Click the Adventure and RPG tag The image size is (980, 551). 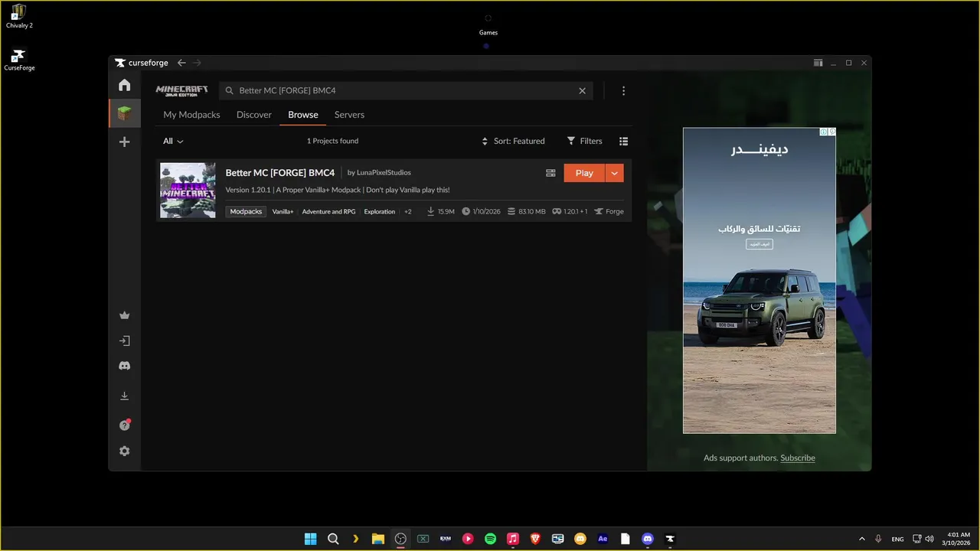point(328,211)
